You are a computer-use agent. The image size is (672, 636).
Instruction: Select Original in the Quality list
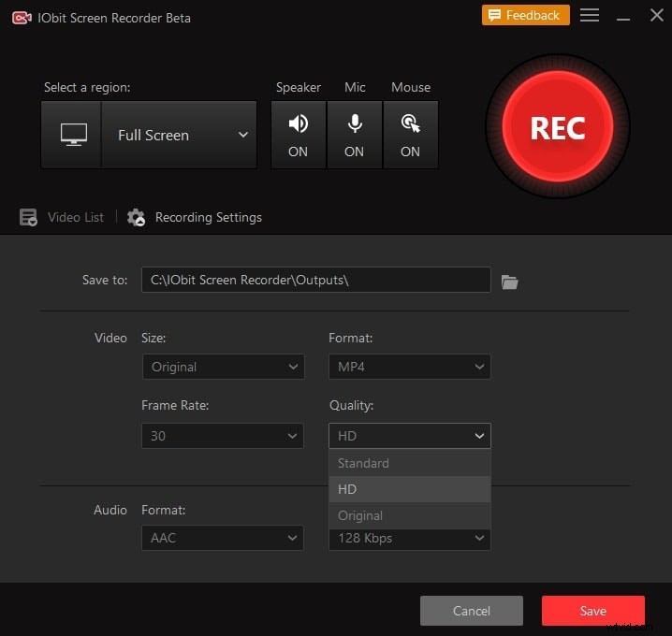click(x=410, y=515)
